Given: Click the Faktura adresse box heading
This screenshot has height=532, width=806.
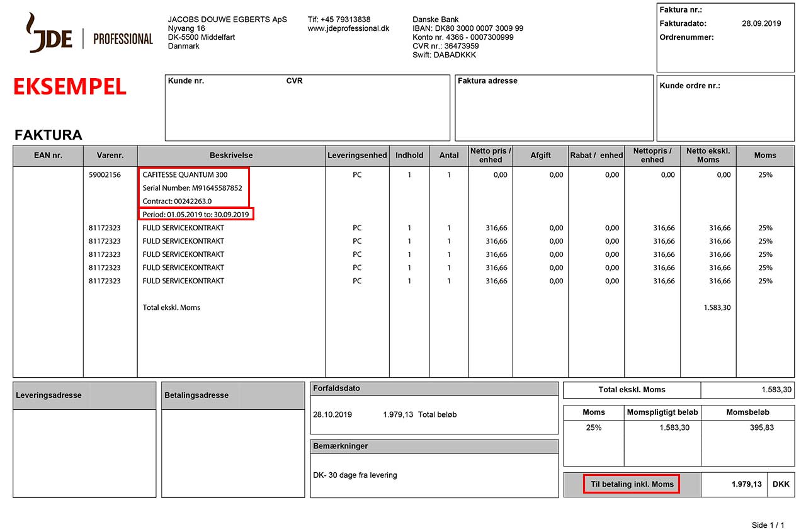Looking at the screenshot, I should (488, 81).
